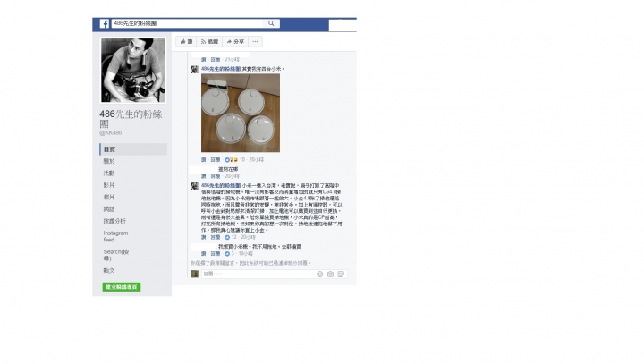This screenshot has height=364, width=644.
Task: Open emoji picker in reply box
Action: click(x=319, y=274)
